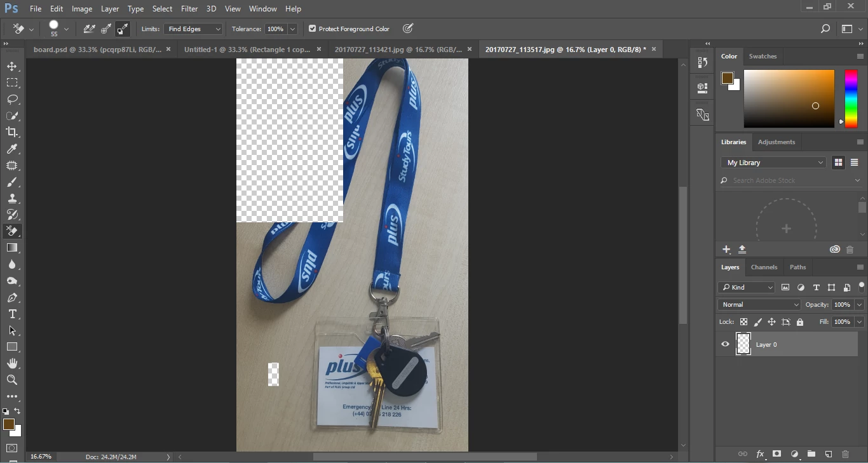
Task: Open the search icon in options bar
Action: point(825,29)
